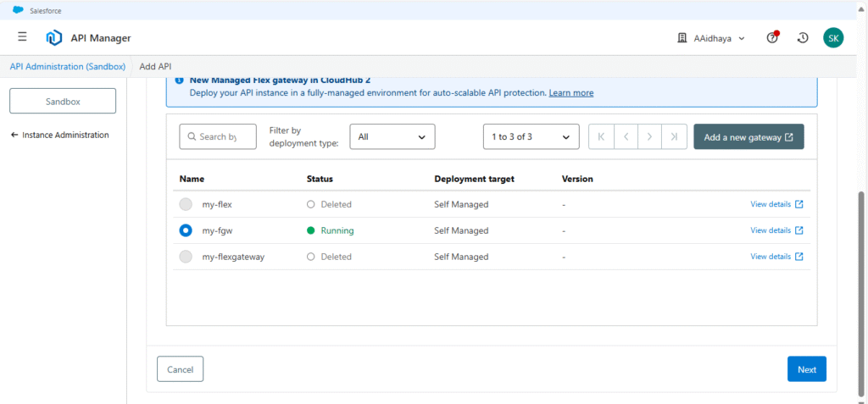This screenshot has height=404, width=868.
Task: Open the Learn more link
Action: click(x=570, y=93)
